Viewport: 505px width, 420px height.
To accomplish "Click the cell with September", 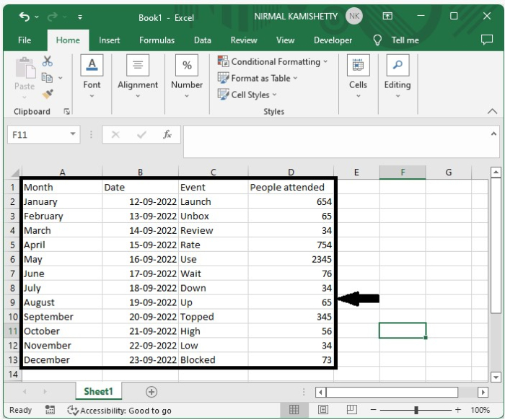I will coord(62,317).
